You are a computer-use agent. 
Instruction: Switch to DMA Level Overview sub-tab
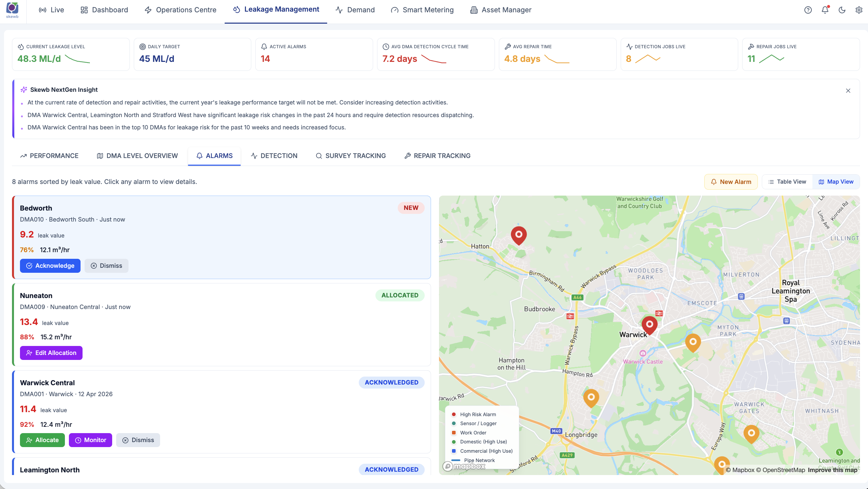pyautogui.click(x=137, y=156)
